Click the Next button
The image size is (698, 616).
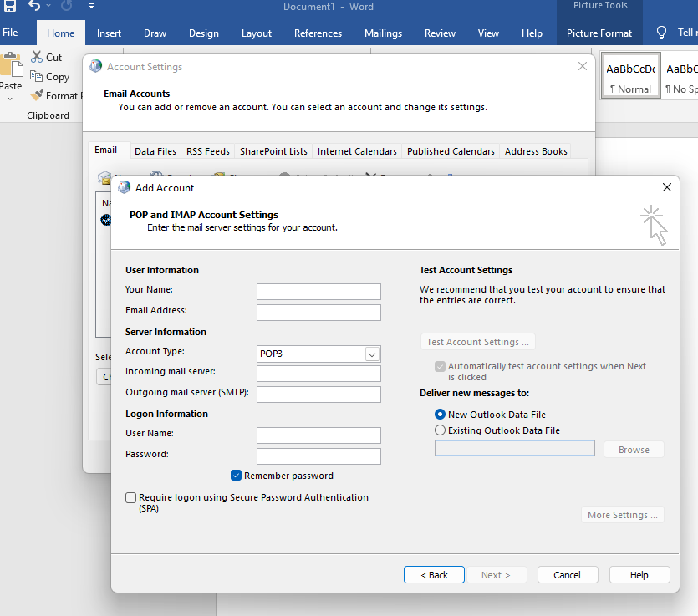[496, 574]
